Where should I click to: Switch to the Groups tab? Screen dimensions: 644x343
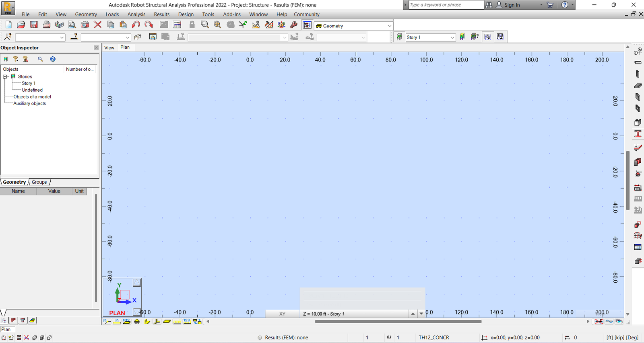tap(39, 182)
